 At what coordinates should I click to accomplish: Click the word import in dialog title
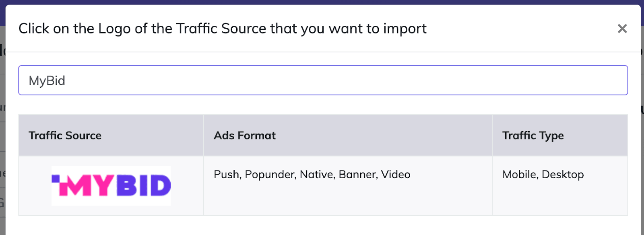point(405,29)
